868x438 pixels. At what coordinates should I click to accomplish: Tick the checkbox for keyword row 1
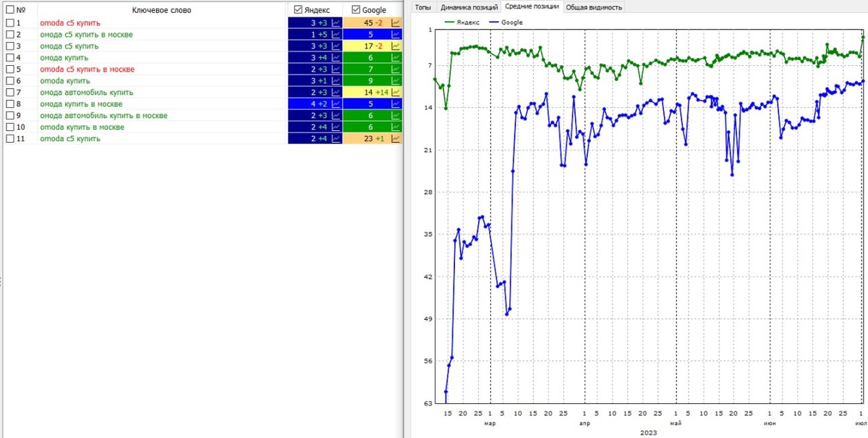coord(10,23)
